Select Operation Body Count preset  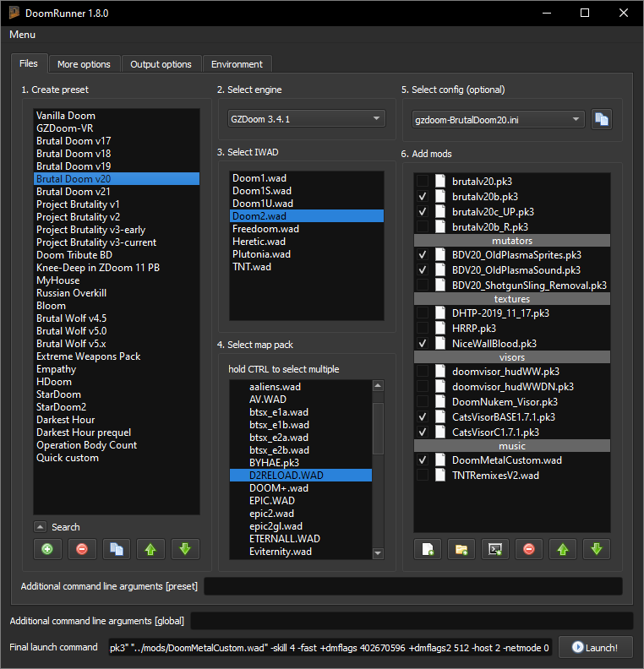[x=117, y=444]
